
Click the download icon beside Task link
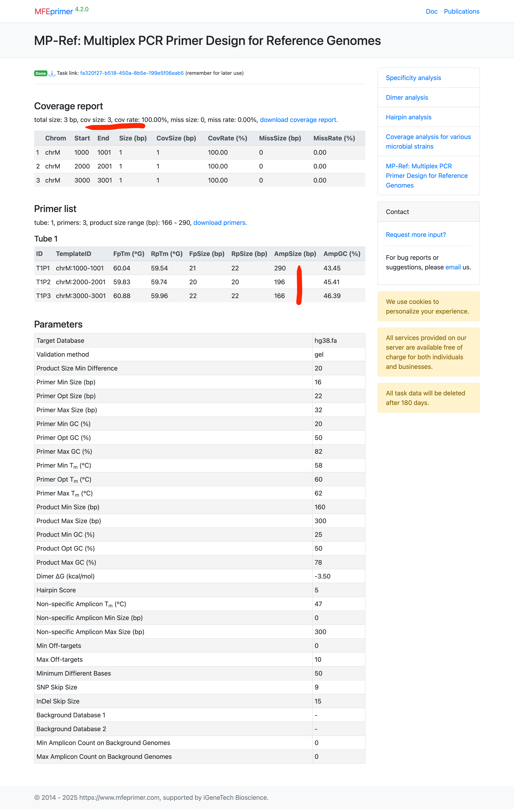pos(52,73)
